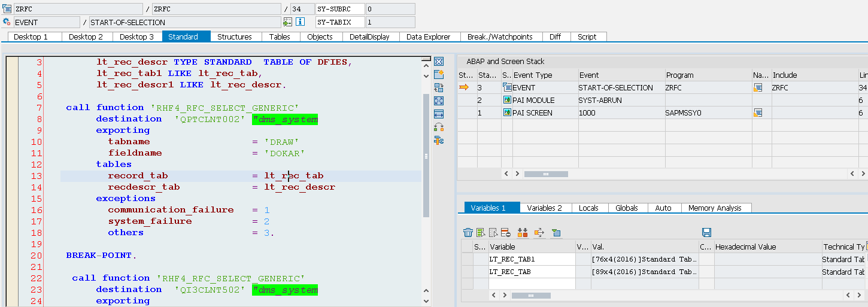Click the save floppy disk icon
868x307 pixels.
706,232
